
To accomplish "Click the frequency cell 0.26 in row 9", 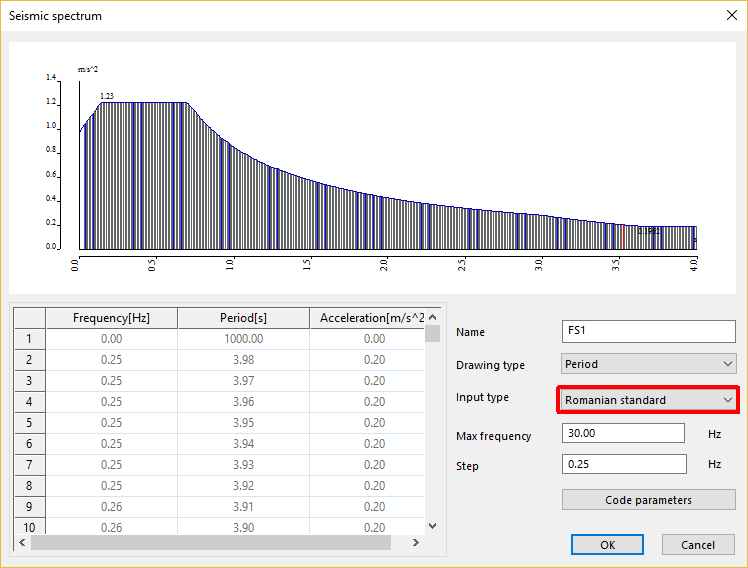I will (x=111, y=507).
